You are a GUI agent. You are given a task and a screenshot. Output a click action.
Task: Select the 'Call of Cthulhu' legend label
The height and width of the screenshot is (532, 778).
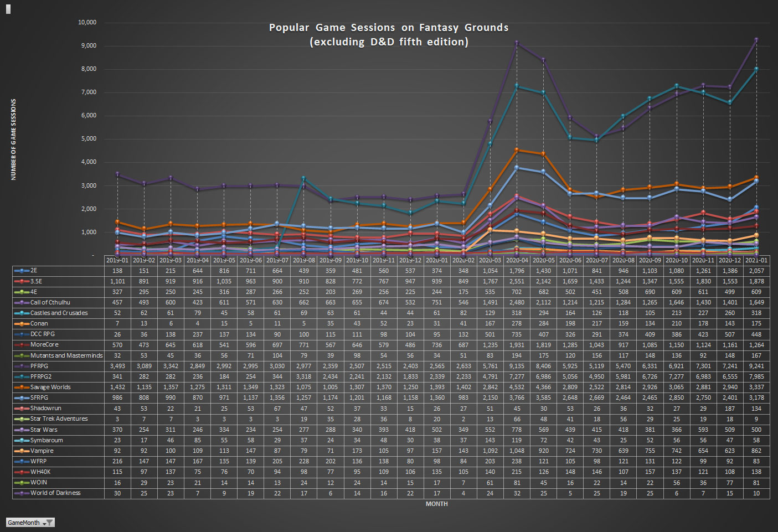(x=50, y=302)
